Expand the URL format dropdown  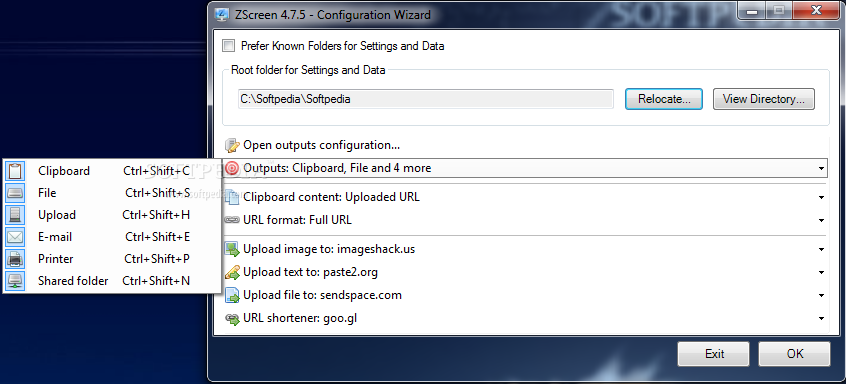click(x=821, y=221)
